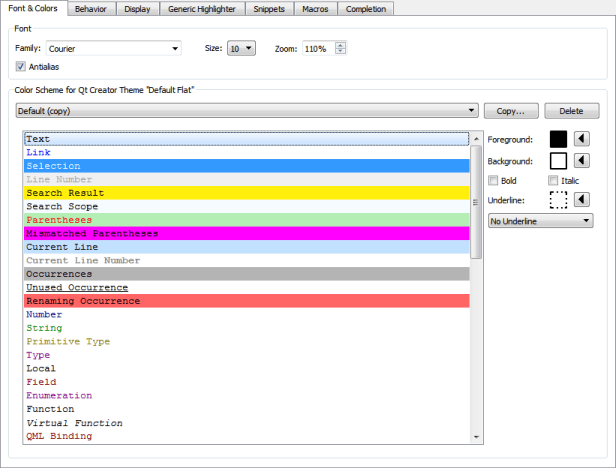The image size is (616, 468).
Task: Expand the color scheme dropdown
Action: coord(470,111)
